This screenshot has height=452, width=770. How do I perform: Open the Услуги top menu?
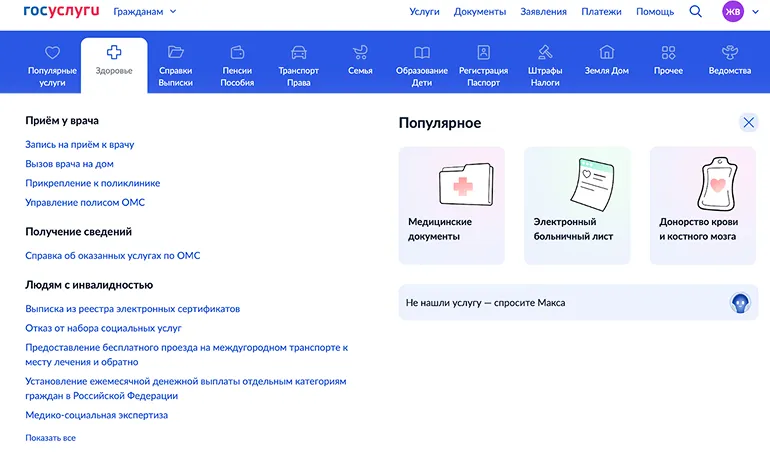[424, 12]
